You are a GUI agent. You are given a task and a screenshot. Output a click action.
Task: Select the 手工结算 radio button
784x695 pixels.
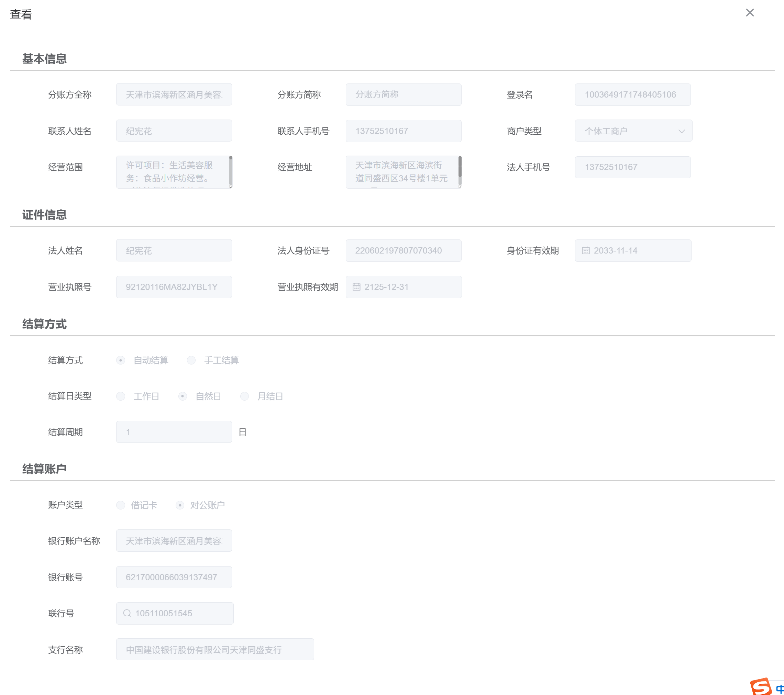pyautogui.click(x=191, y=360)
